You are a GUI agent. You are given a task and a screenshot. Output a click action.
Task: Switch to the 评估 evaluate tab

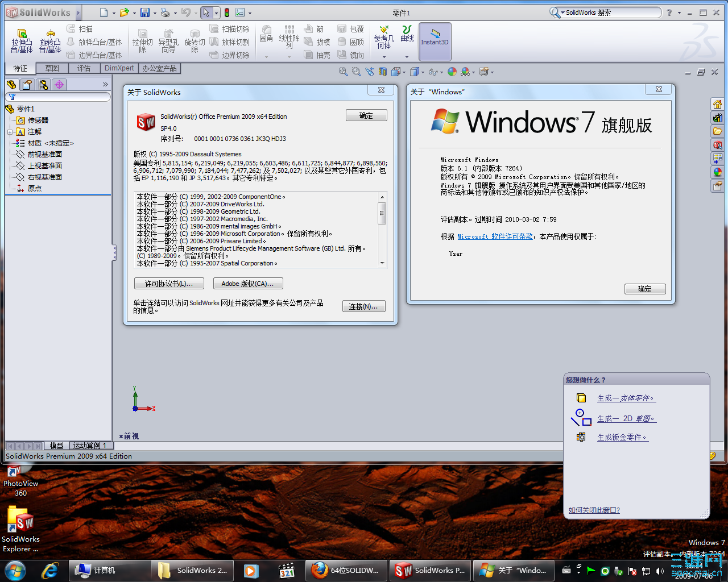coord(84,68)
